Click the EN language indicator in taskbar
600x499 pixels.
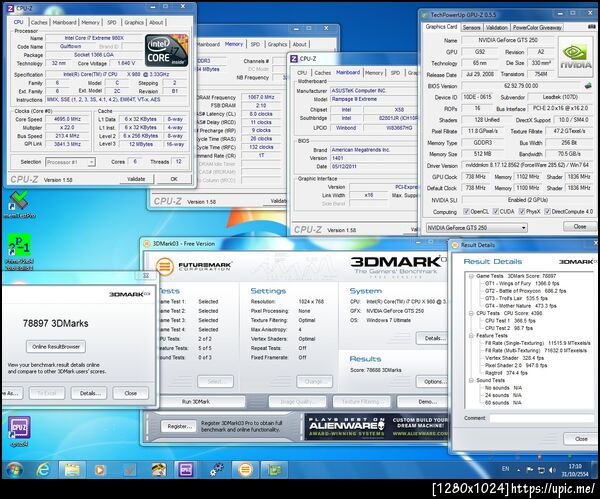505,469
